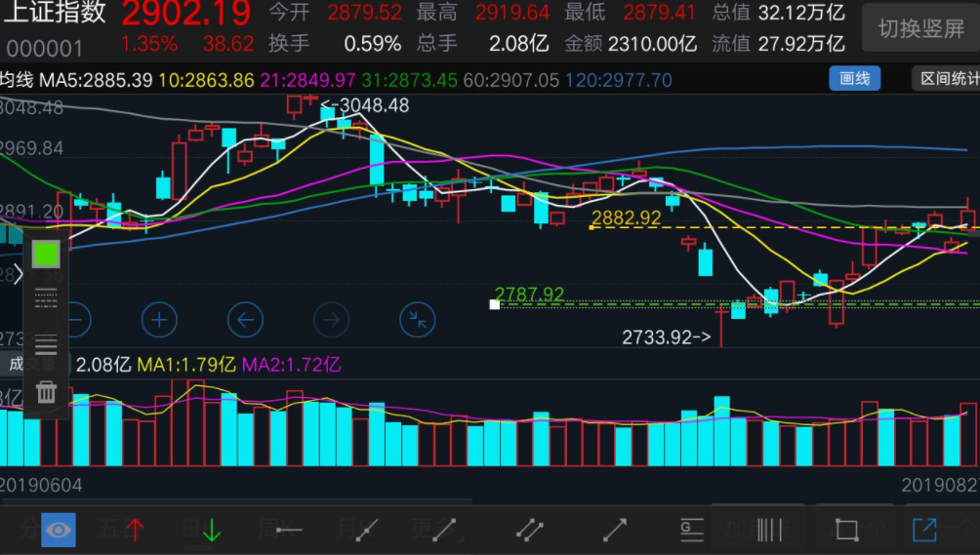Select the line segment drawing tool
The height and width of the screenshot is (555, 980).
444,530
